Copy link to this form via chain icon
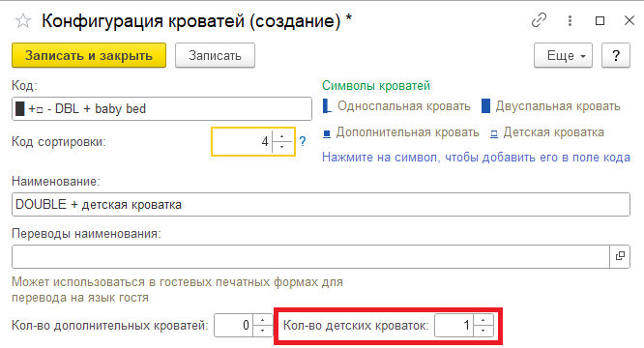The width and height of the screenshot is (644, 348). coord(539,20)
